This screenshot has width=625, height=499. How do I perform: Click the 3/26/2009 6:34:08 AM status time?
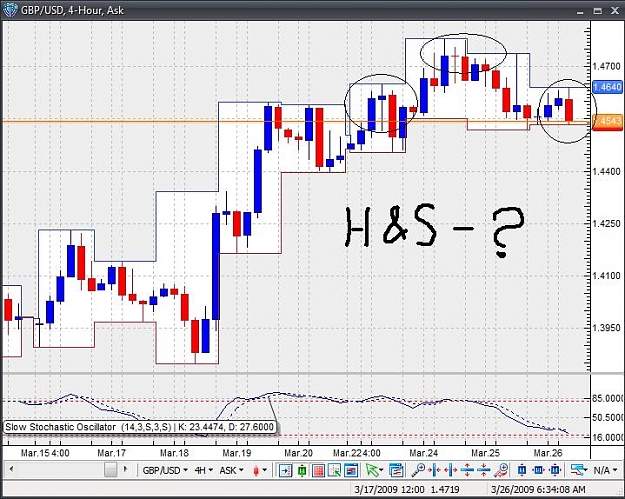point(538,489)
